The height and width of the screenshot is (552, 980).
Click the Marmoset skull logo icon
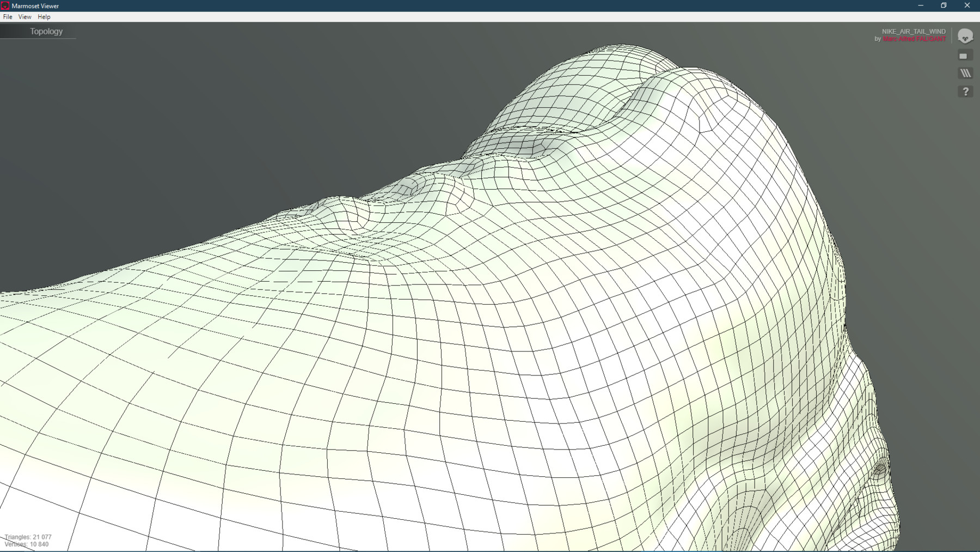click(x=965, y=36)
